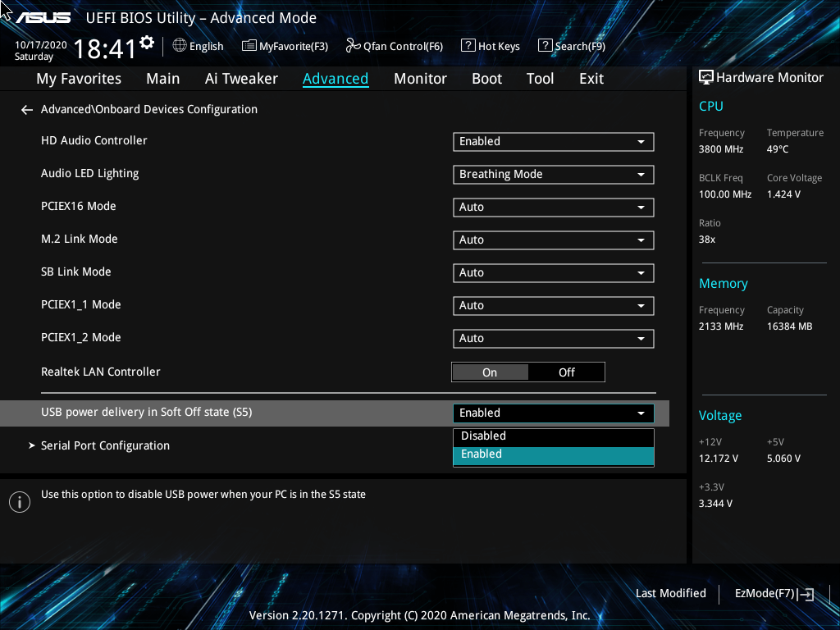Click the 1.424 V core voltage value
The height and width of the screenshot is (630, 840).
click(783, 194)
